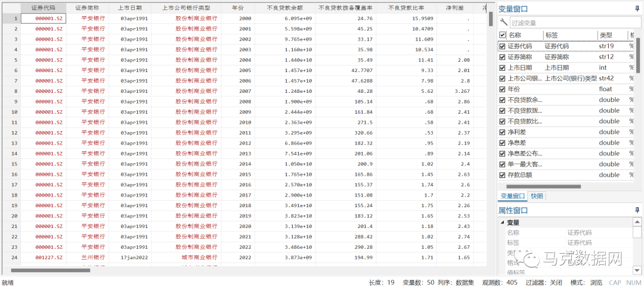
Task: Select the str42 type entry
Action: point(608,79)
